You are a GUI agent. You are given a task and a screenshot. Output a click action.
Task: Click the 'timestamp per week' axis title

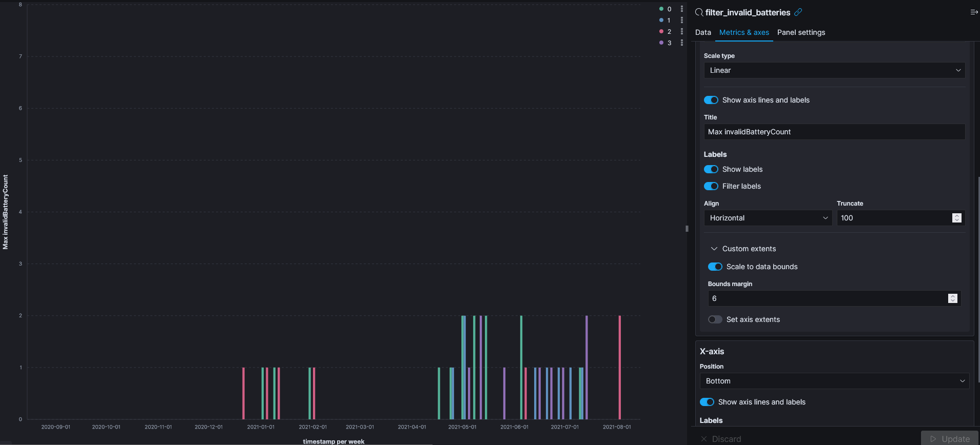(334, 441)
